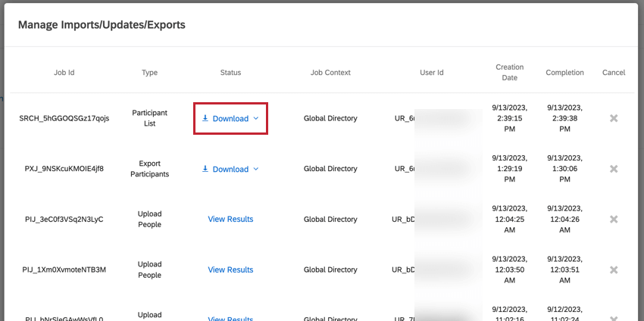This screenshot has width=644, height=321.
Task: Select job ID SRCH_5hGGOQSGz17qojs text
Action: (64, 118)
